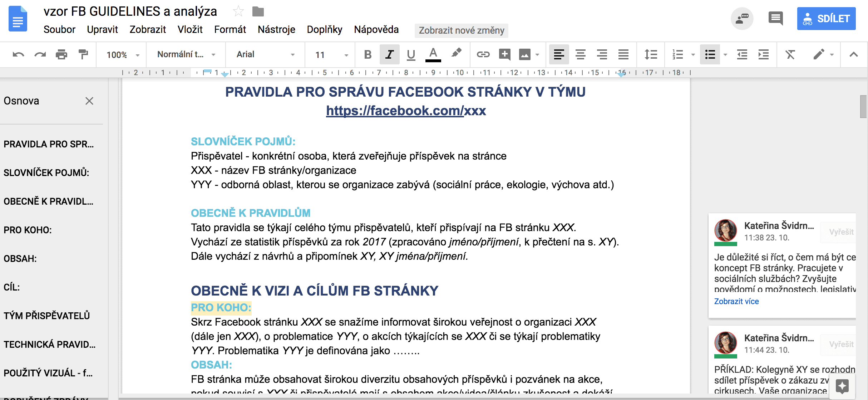868x400 pixels.
Task: Open the Vložit menu
Action: pos(190,29)
